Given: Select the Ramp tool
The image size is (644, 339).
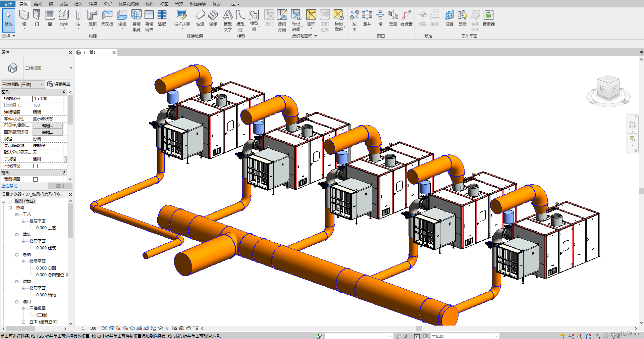Looking at the screenshot, I should click(200, 18).
